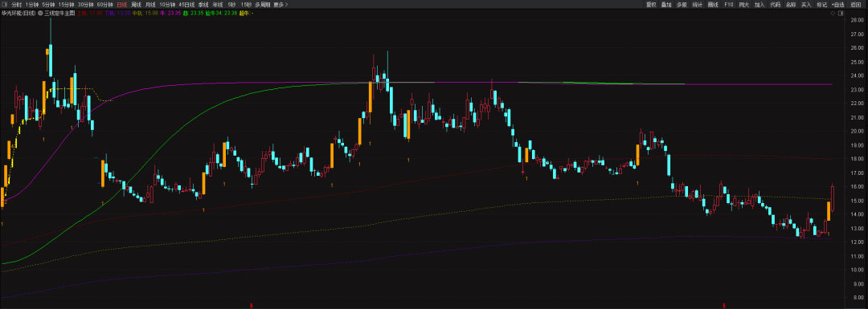
Task: Click the 叠加 overlay button
Action: [x=666, y=5]
